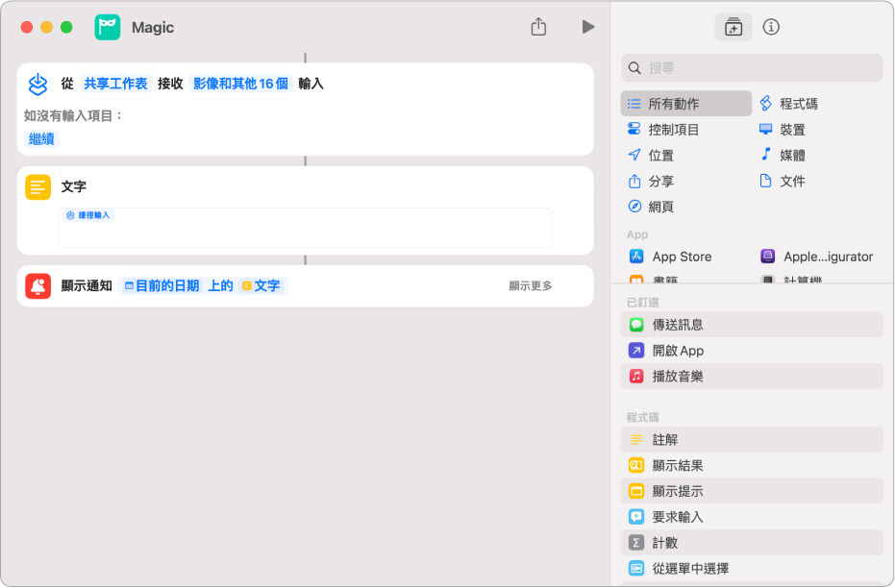895x588 pixels.
Task: Click the 程式碼 section header in list
Action: tap(643, 418)
